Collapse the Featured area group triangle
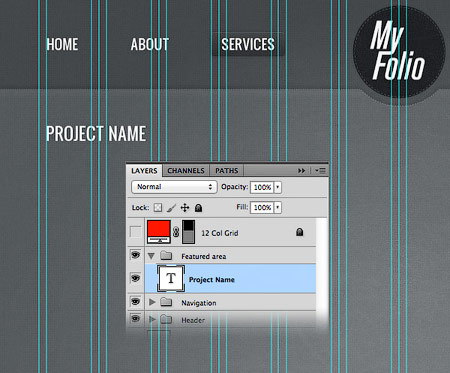 coord(151,256)
